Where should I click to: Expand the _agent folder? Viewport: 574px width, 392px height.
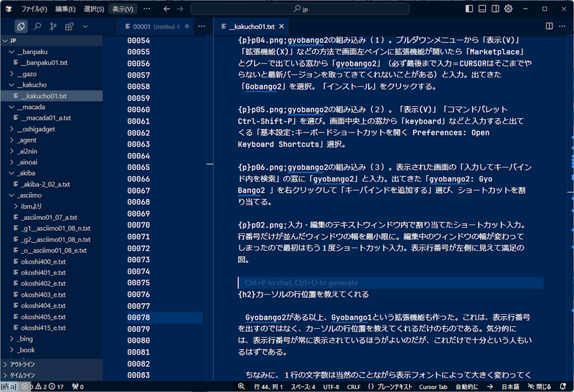(11, 140)
